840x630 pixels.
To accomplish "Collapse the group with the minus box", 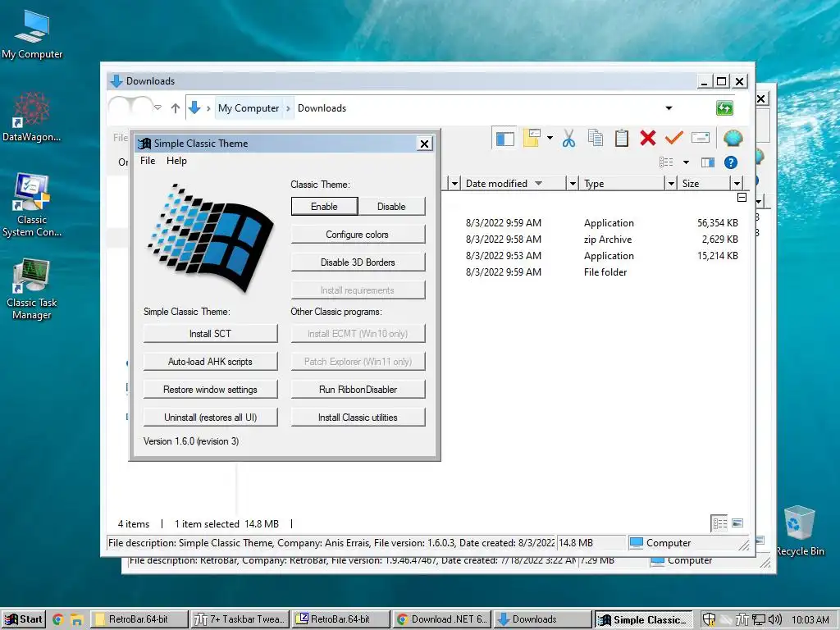I will point(742,198).
